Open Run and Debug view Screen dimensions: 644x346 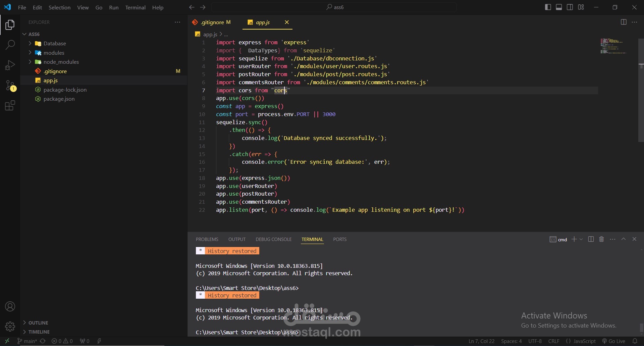click(10, 65)
